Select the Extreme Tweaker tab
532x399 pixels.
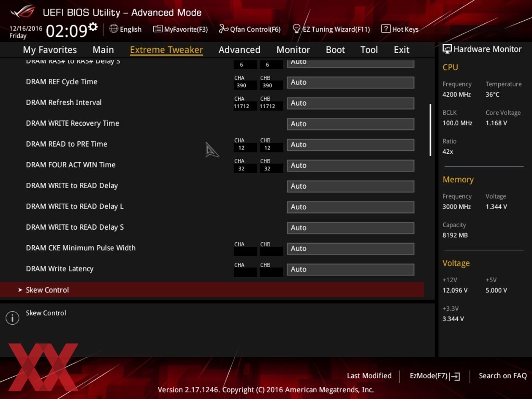pyautogui.click(x=166, y=50)
